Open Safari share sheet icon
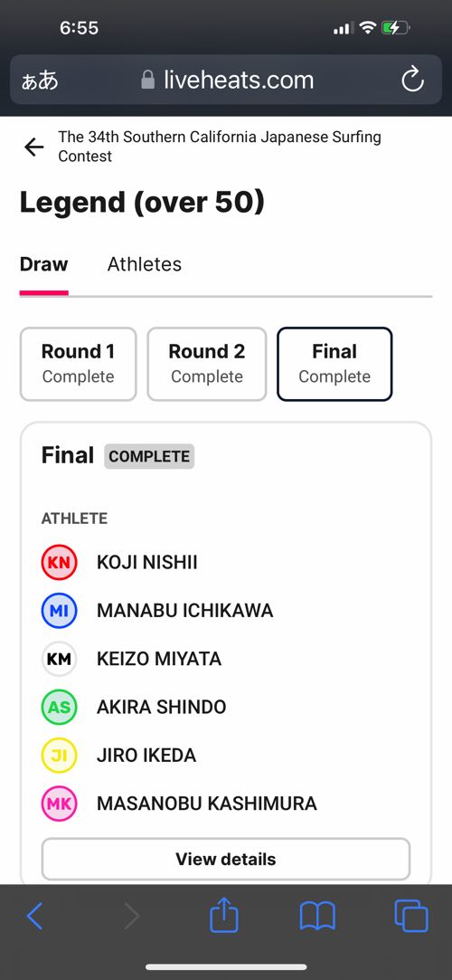The image size is (452, 980). coord(225,917)
